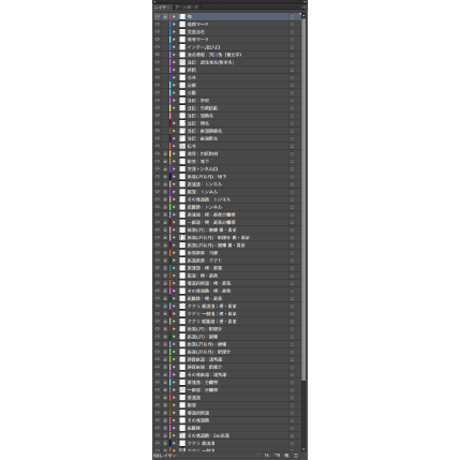Click the target circle of 交差点名 layer
460x460 pixels.
[x=292, y=32]
